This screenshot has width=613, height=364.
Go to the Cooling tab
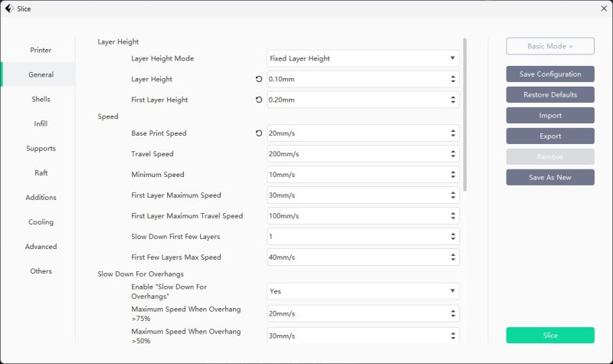pyautogui.click(x=41, y=222)
